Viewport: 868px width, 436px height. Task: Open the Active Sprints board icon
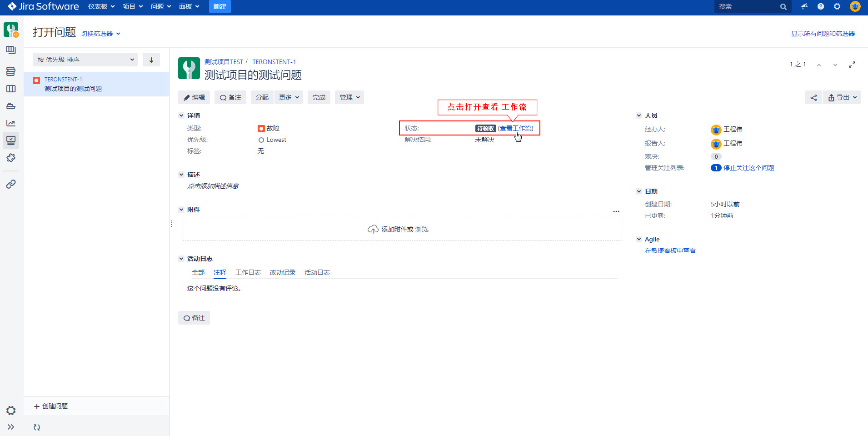pos(11,89)
